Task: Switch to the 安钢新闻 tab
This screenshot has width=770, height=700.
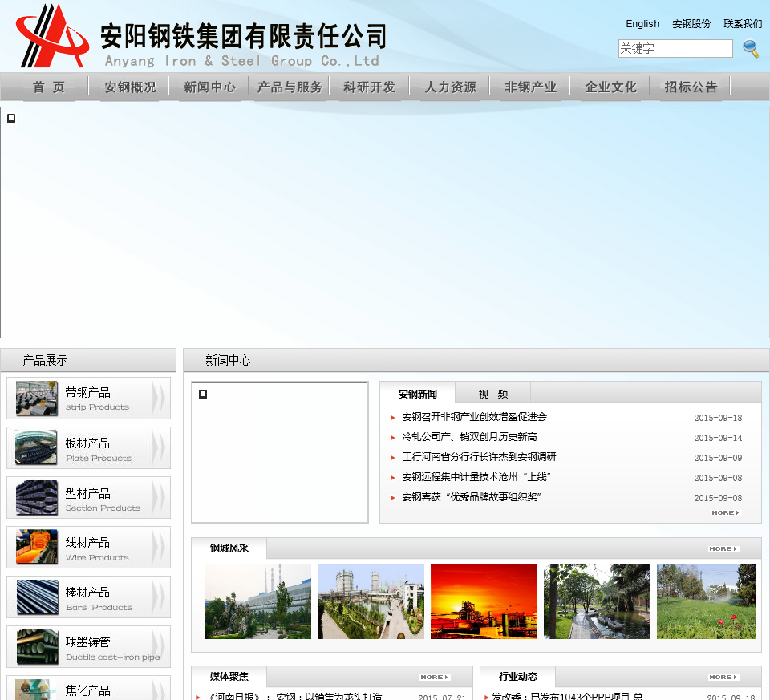Action: 417,394
